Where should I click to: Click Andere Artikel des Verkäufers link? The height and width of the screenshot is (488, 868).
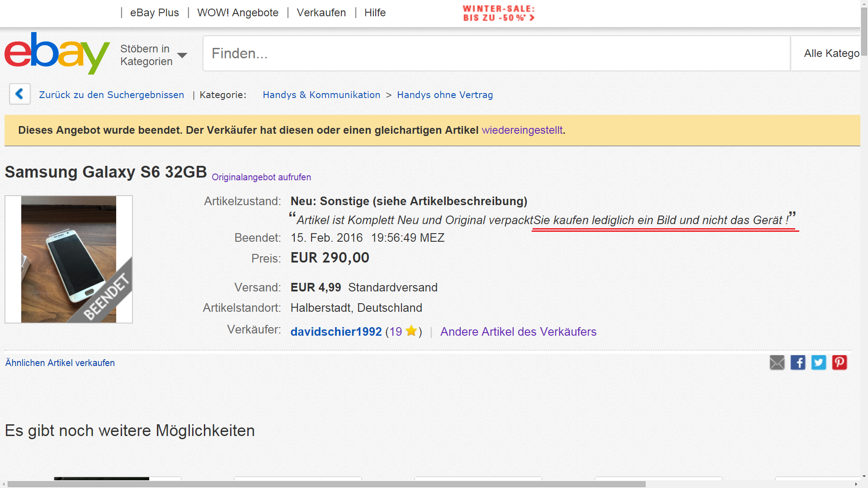coord(518,332)
